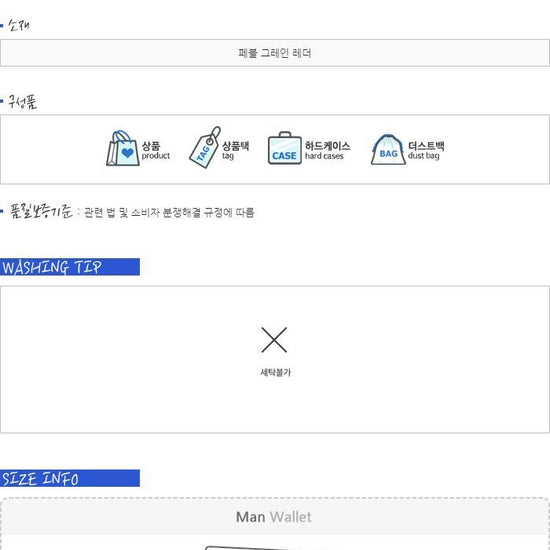This screenshot has height=550, width=550.
Task: Click the shopping bag product icon
Action: [x=123, y=148]
